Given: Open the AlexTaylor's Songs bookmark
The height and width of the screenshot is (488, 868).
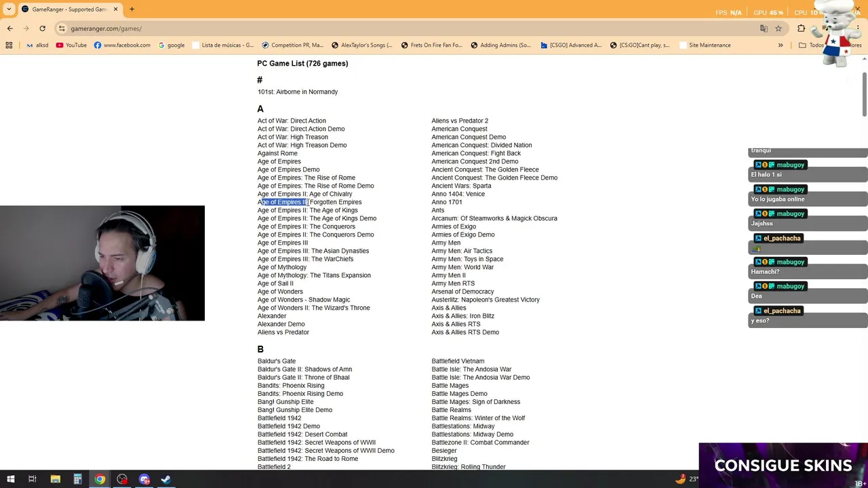Looking at the screenshot, I should coord(362,45).
